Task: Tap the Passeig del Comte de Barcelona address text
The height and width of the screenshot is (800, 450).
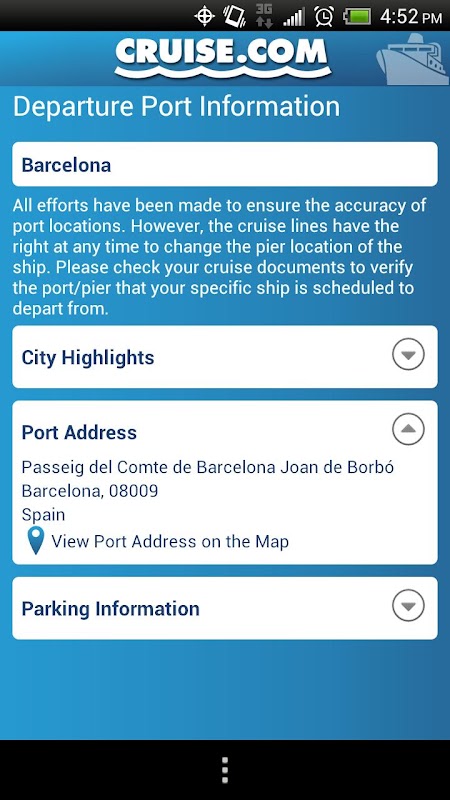Action: [208, 467]
